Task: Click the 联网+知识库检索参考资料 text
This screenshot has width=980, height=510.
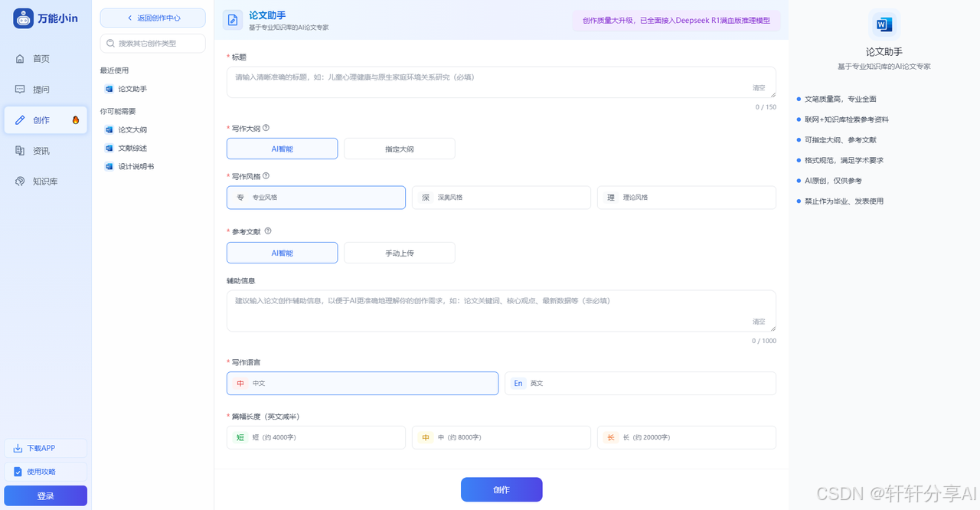Action: [847, 119]
